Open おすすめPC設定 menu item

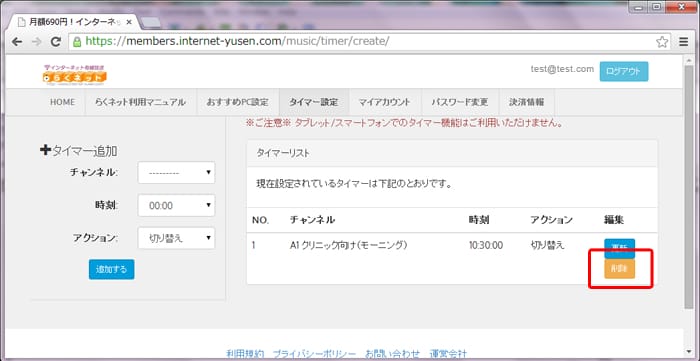coord(238,102)
